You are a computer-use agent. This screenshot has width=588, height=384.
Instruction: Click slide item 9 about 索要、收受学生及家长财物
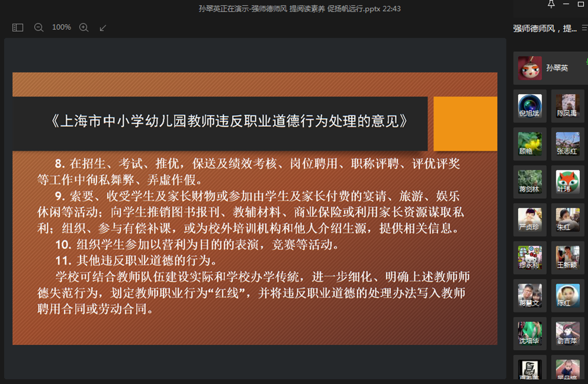point(250,212)
